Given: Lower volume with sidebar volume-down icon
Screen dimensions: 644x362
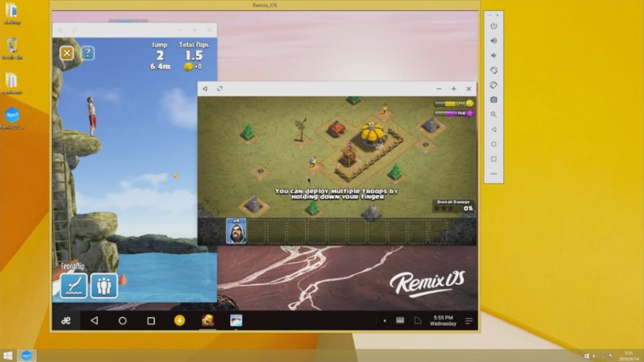Looking at the screenshot, I should (493, 55).
